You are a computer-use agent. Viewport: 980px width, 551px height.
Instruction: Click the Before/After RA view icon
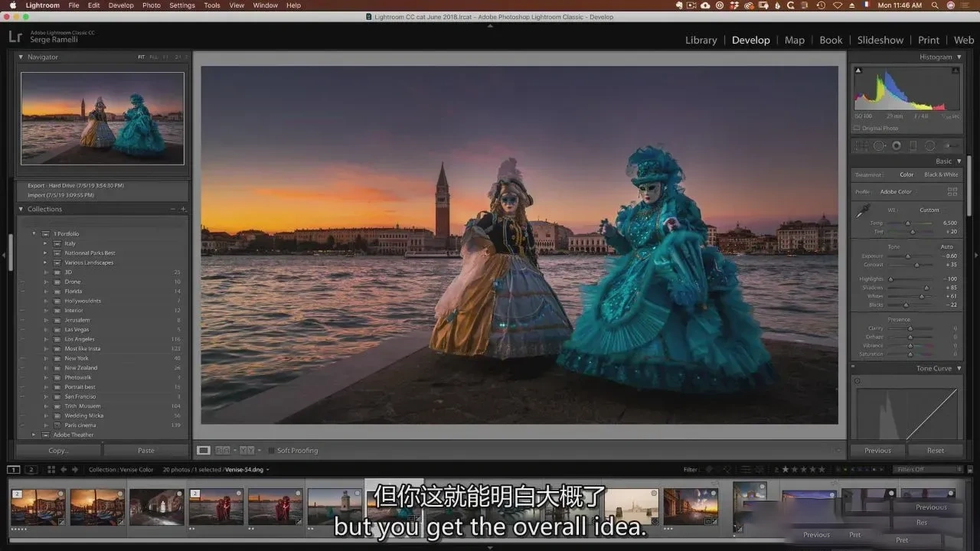223,451
